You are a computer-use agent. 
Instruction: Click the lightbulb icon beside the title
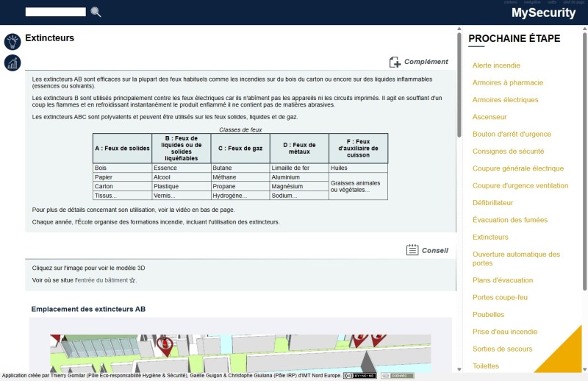tap(12, 42)
